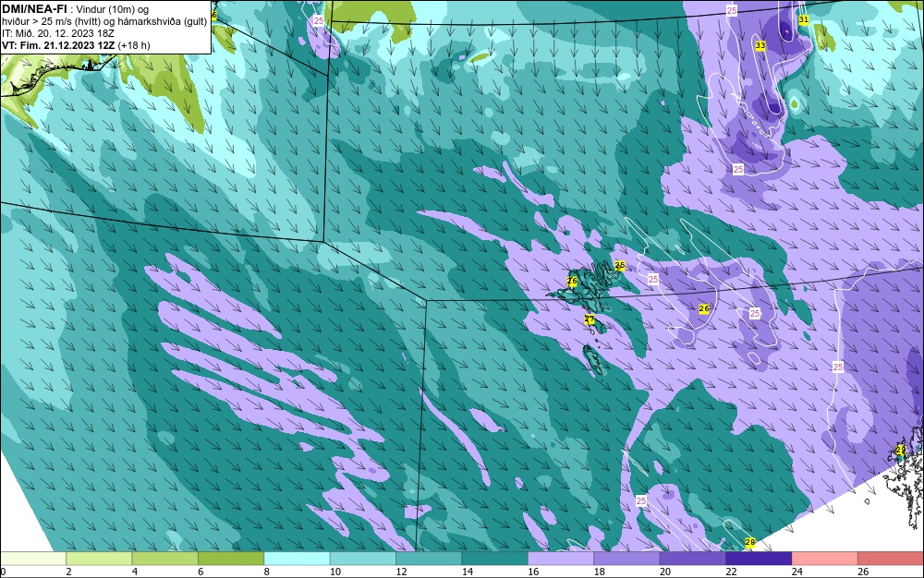Pick the 18–20 m/s legend swatch
The image size is (924, 578).
coord(627,559)
